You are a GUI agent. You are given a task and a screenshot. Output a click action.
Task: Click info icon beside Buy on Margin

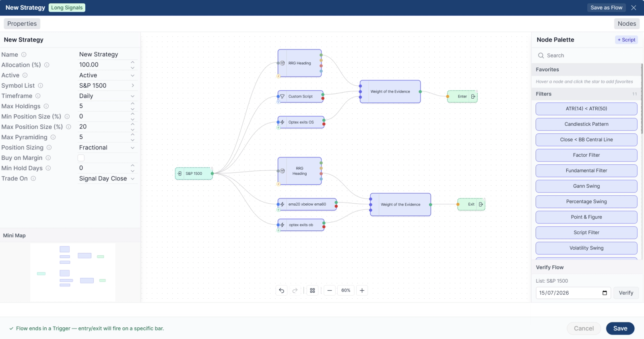[48, 158]
